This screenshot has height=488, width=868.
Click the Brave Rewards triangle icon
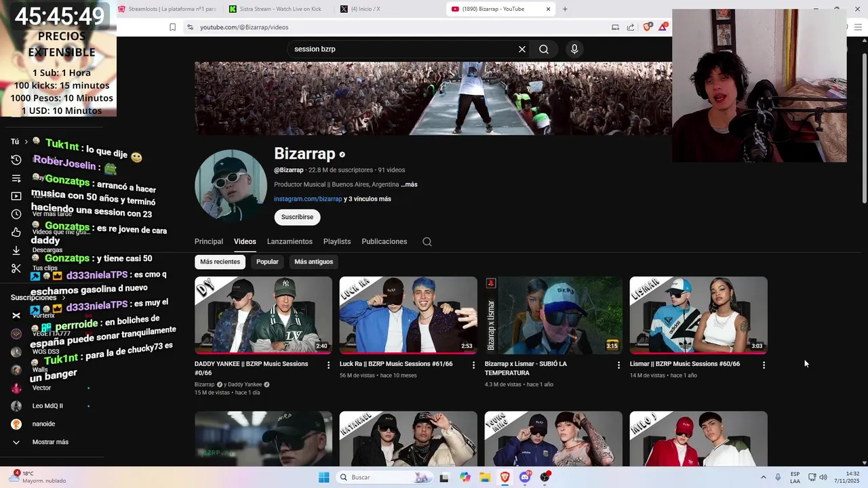663,27
